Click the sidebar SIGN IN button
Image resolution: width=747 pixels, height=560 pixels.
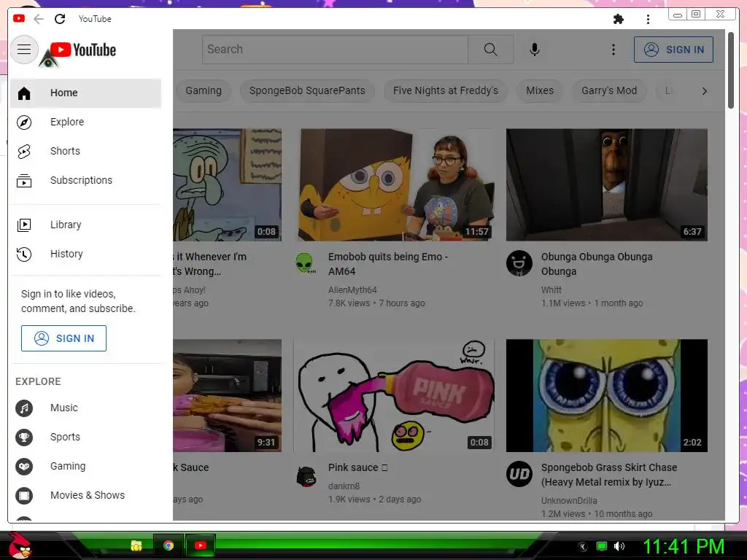tap(64, 338)
